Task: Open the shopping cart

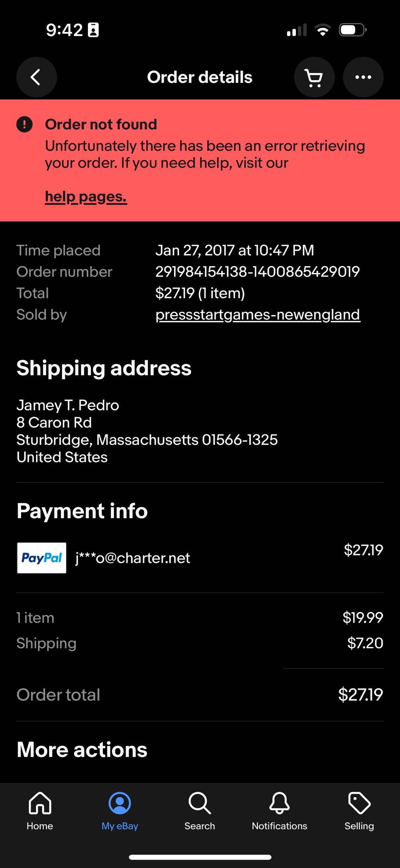Action: (x=314, y=77)
